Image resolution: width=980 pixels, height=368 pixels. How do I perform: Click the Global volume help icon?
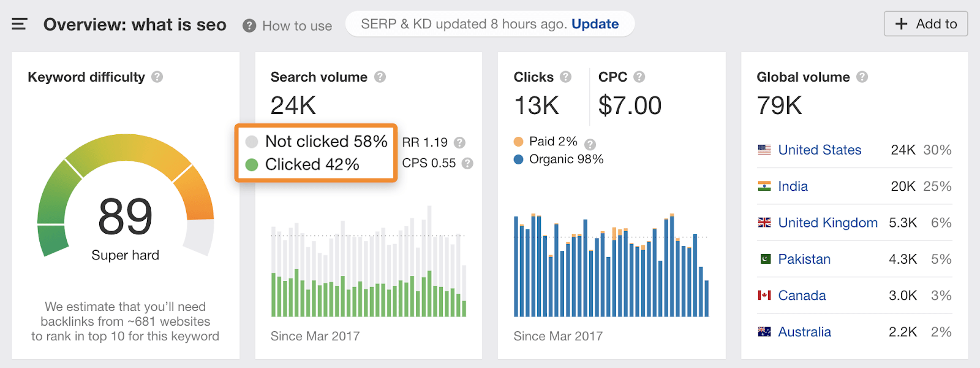(863, 77)
